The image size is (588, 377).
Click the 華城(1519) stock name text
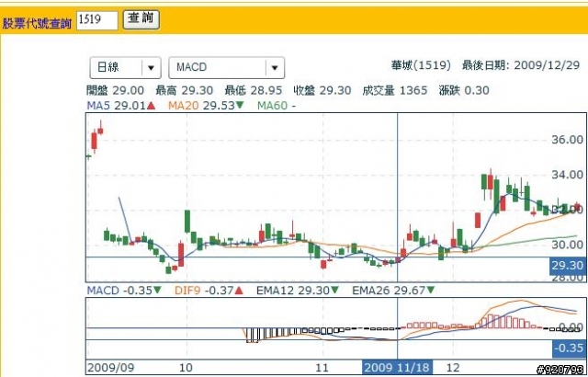pyautogui.click(x=421, y=65)
